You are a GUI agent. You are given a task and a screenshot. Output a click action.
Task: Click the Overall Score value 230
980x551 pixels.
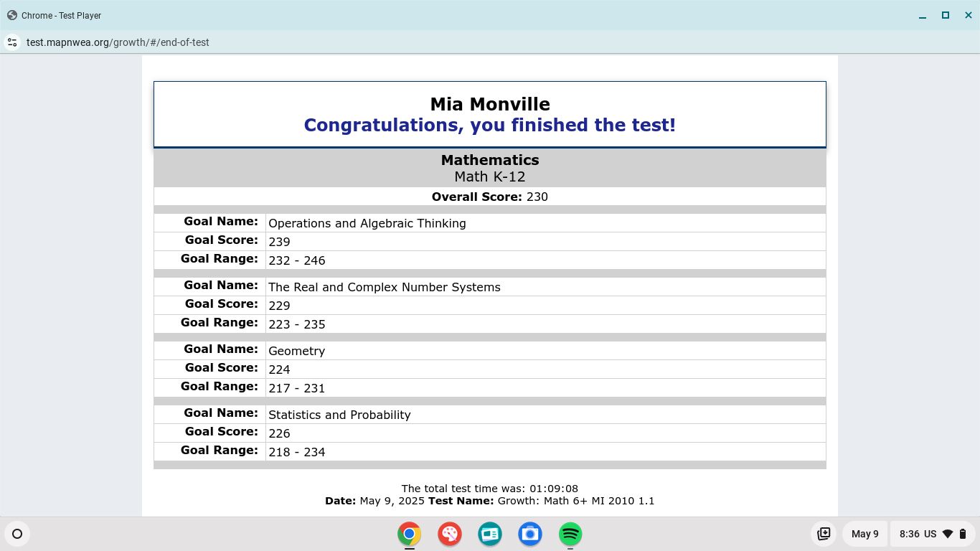click(x=537, y=197)
